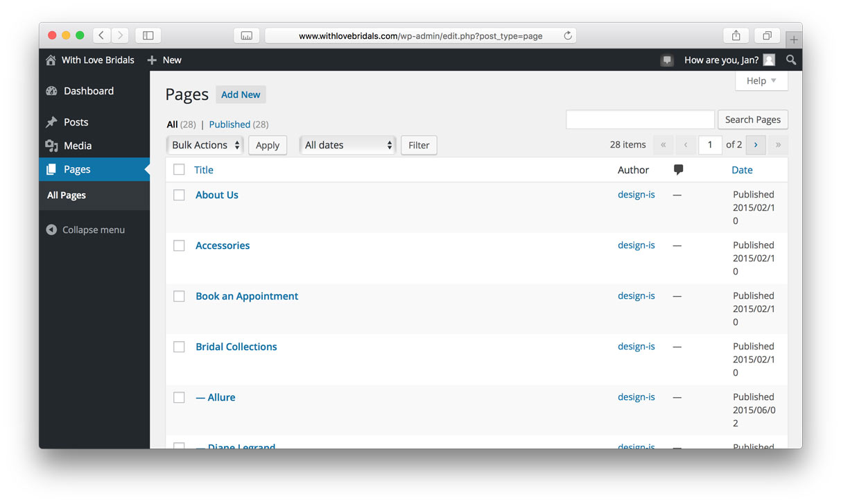This screenshot has height=504, width=841.
Task: Reload page with the address bar refresh icon
Action: pos(568,35)
